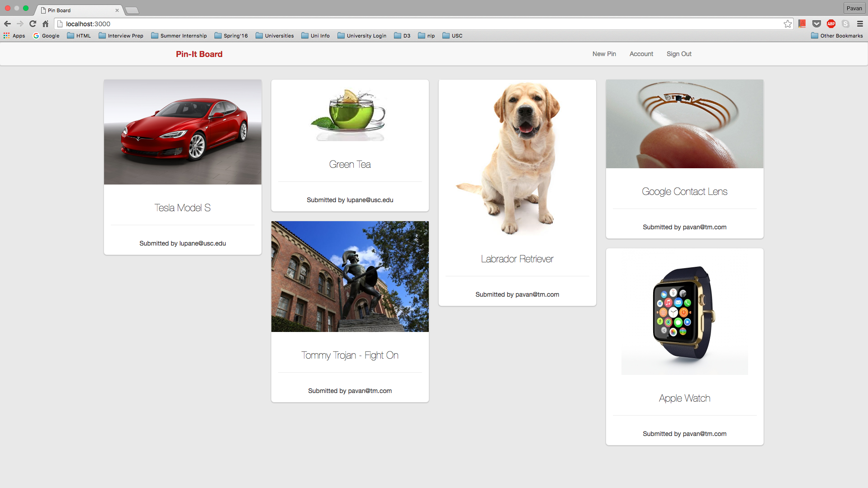The width and height of the screenshot is (868, 488).
Task: Click submitter text under Google Contact Lens
Action: coord(685,227)
